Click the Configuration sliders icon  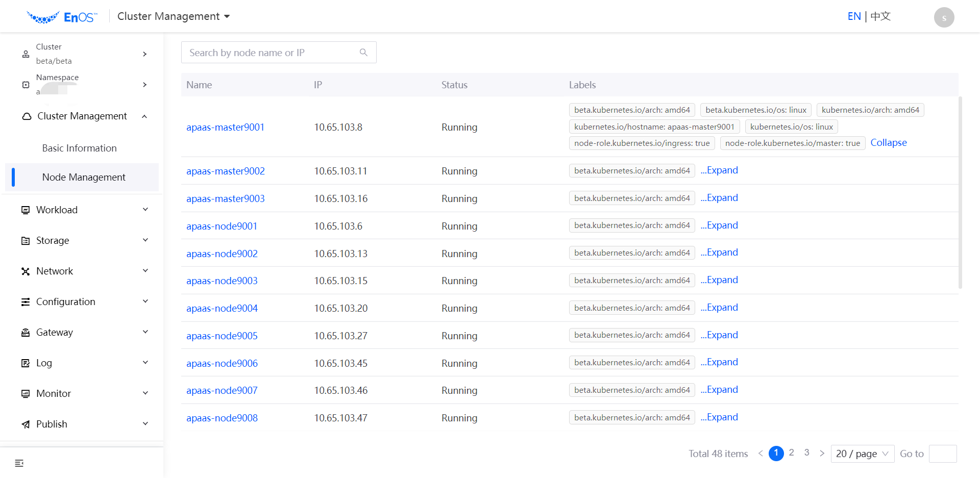click(26, 301)
